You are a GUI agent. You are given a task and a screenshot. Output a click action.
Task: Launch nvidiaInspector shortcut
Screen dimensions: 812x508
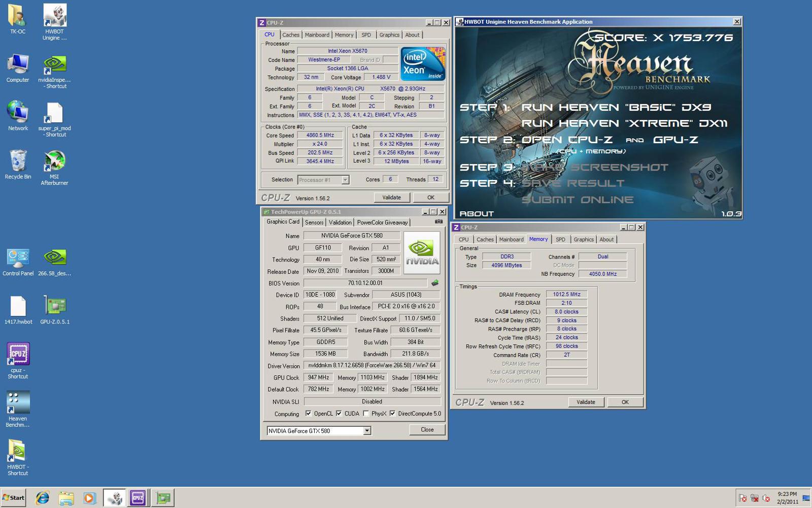pos(54,71)
